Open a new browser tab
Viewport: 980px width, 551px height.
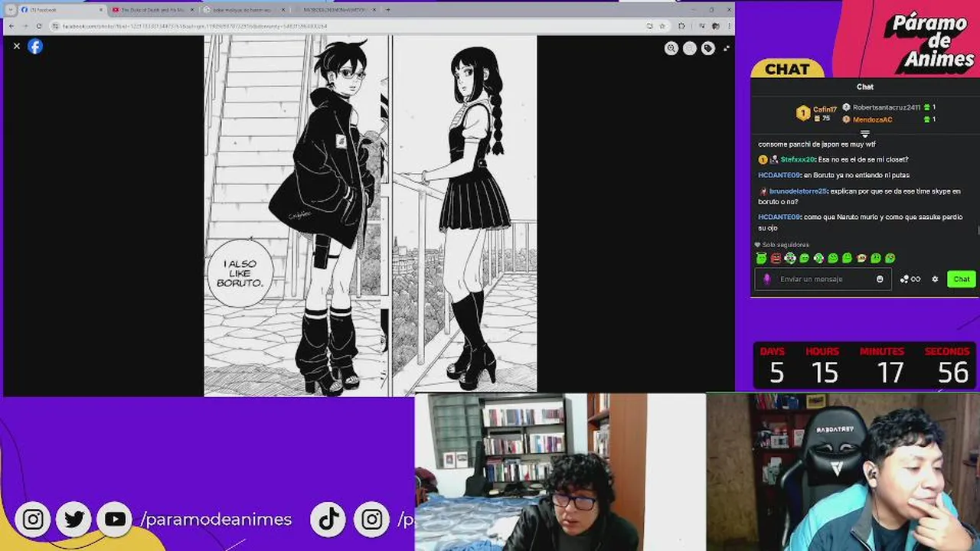[388, 10]
